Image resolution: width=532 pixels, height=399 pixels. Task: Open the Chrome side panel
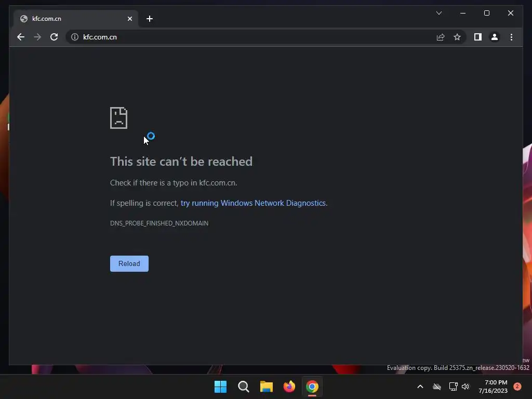tap(478, 37)
